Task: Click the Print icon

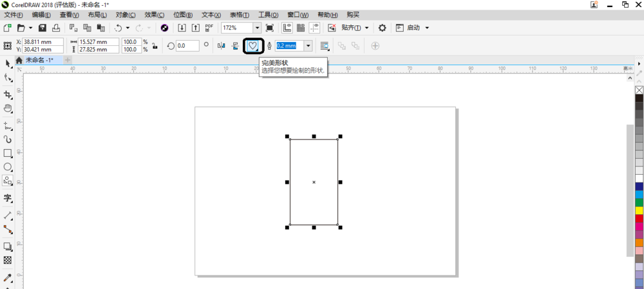Action: (x=56, y=28)
